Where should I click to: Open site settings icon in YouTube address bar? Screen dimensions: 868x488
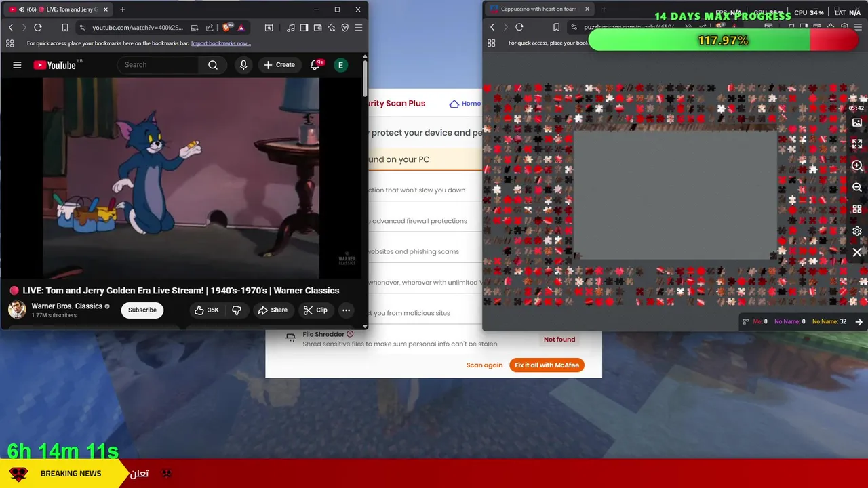[x=83, y=28]
